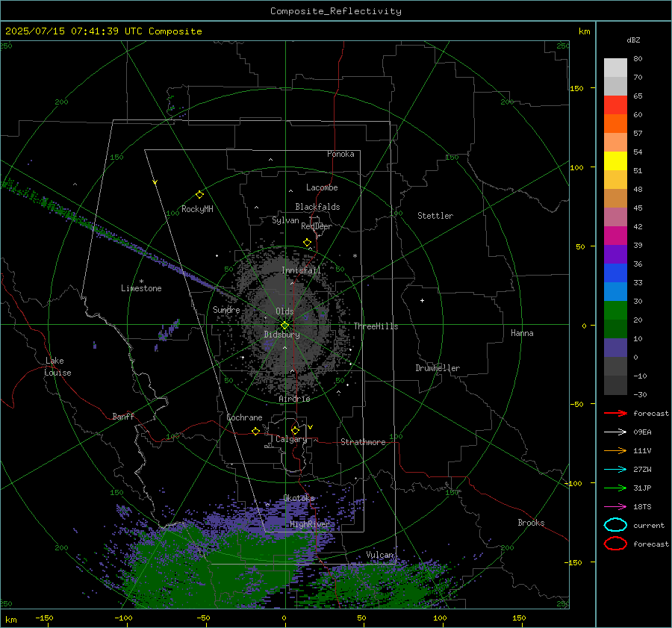This screenshot has height=628, width=672.
Task: Click the RockyMH label
Action: coord(197,209)
